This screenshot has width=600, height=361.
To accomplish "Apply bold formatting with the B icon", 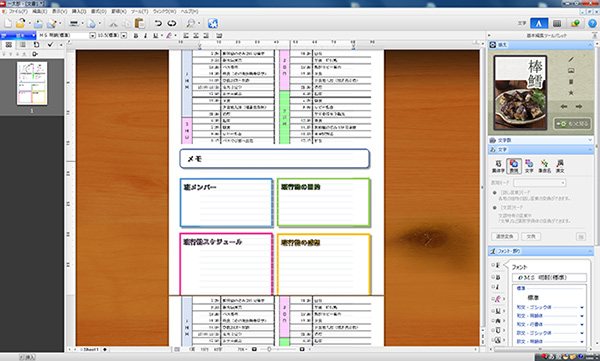I will pos(135,36).
